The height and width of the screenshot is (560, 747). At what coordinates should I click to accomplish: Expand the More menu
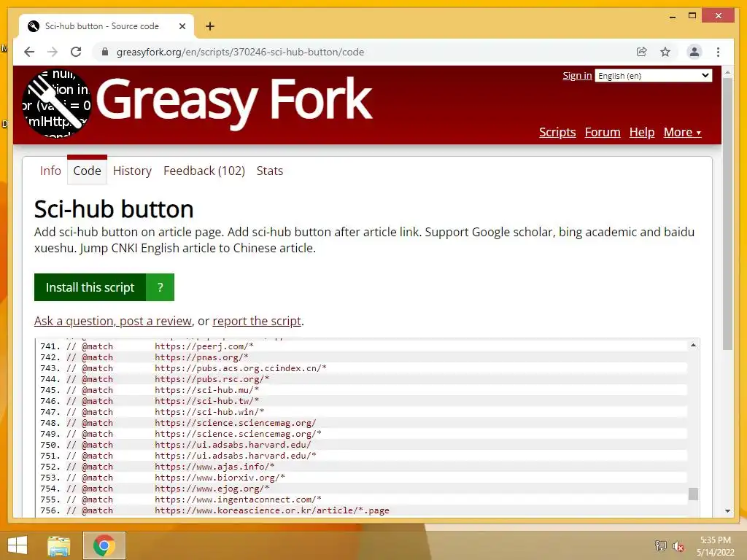pos(682,132)
